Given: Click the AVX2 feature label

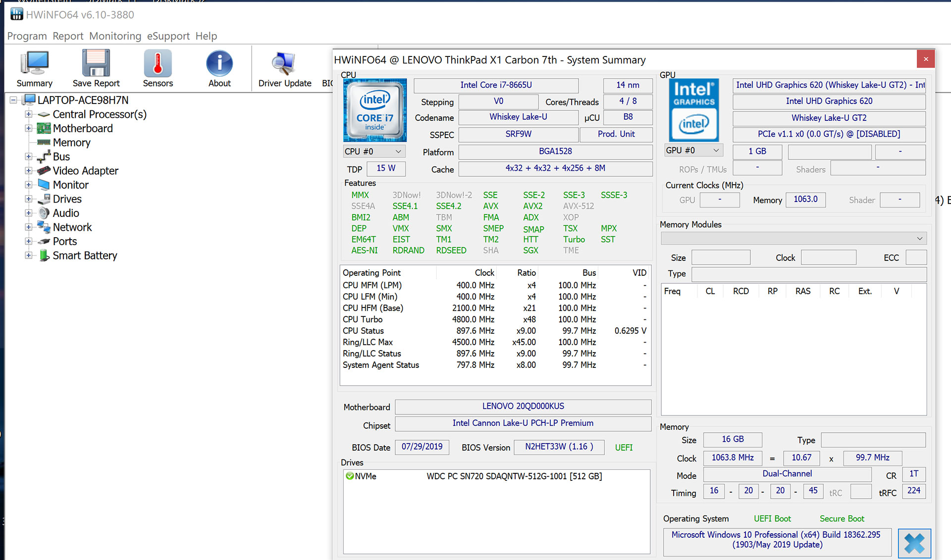Looking at the screenshot, I should [x=532, y=206].
